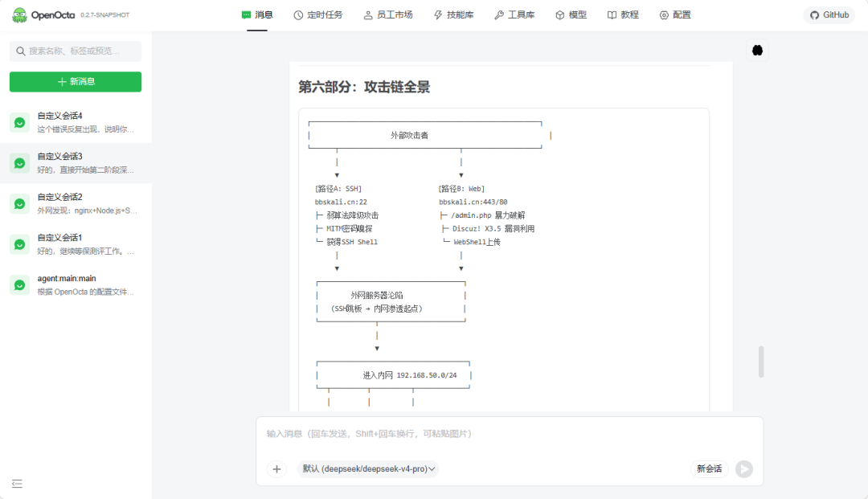Click the OpenOcta octopus logo
This screenshot has width=868, height=499.
[x=19, y=15]
